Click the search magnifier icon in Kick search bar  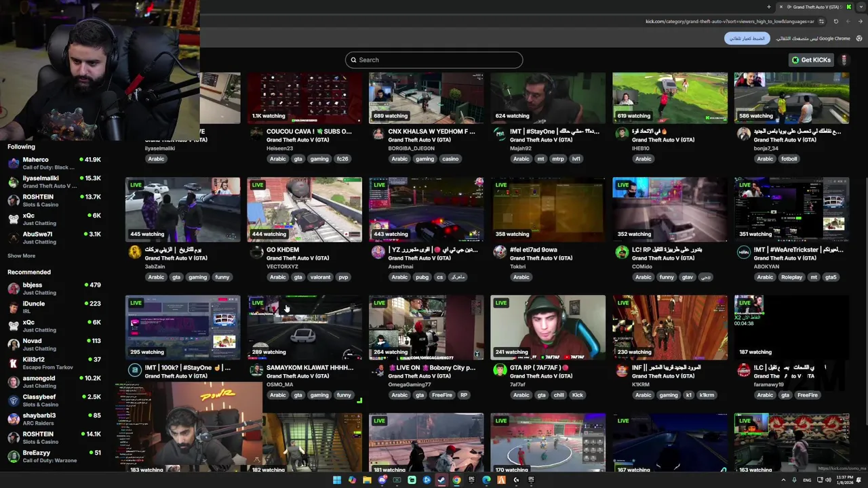(x=352, y=60)
